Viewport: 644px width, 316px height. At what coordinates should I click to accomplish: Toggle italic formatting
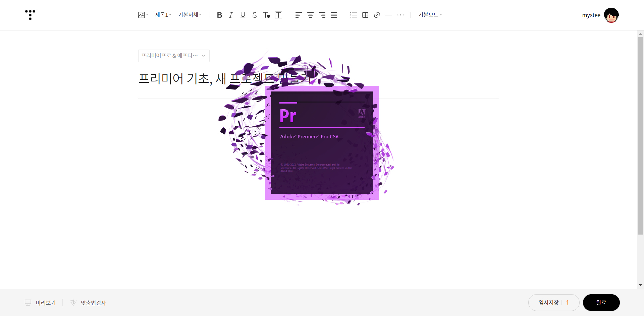point(231,15)
